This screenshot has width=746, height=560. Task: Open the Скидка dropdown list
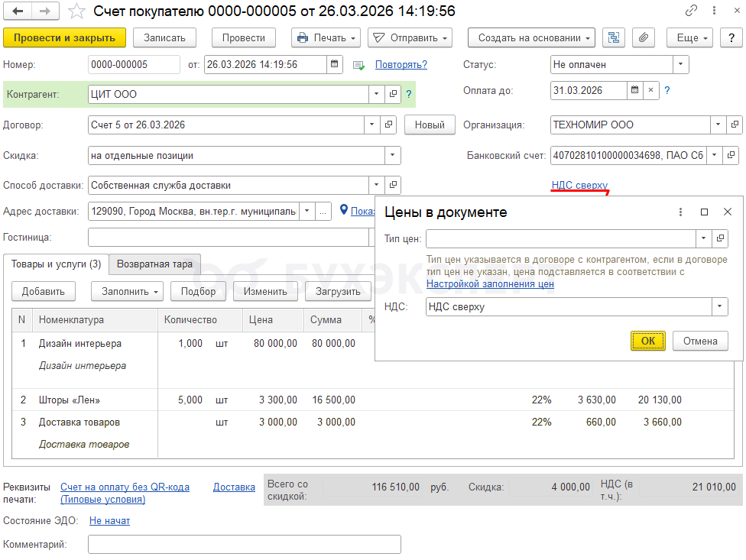393,156
